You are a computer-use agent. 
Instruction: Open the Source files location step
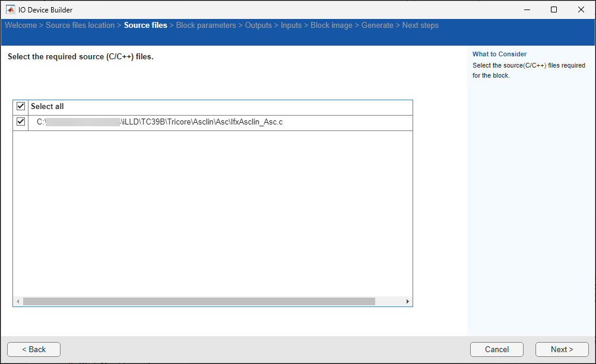[x=80, y=25]
